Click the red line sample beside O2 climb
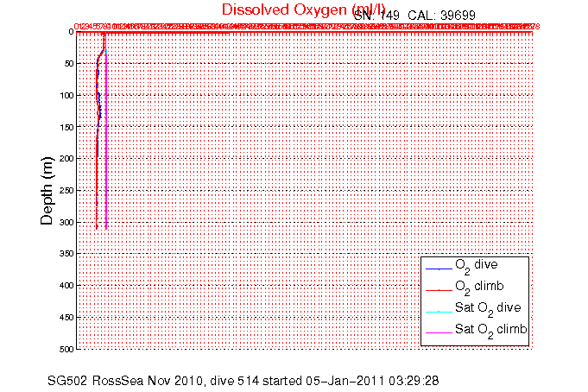This screenshot has width=588, height=392. pos(439,290)
